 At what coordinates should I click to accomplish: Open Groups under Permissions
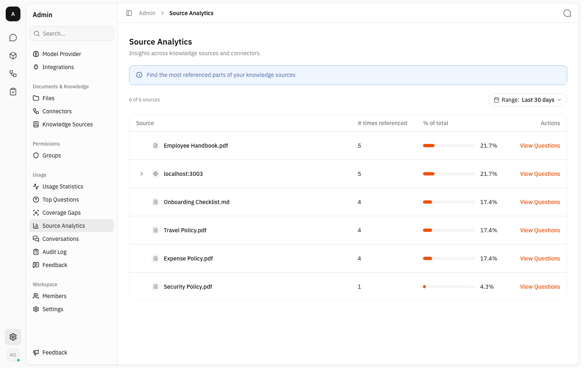coord(71,155)
